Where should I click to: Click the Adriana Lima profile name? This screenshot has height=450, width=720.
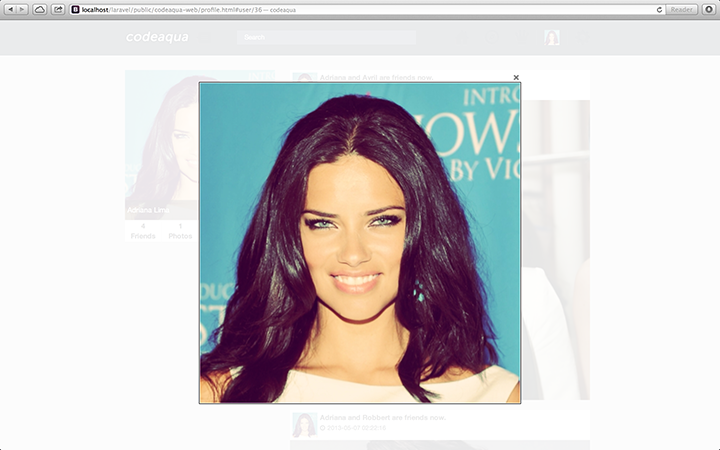click(147, 211)
